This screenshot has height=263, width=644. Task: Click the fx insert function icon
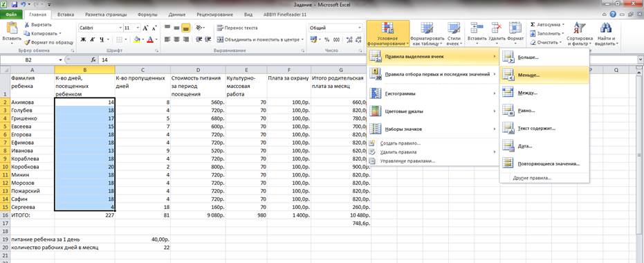point(93,60)
